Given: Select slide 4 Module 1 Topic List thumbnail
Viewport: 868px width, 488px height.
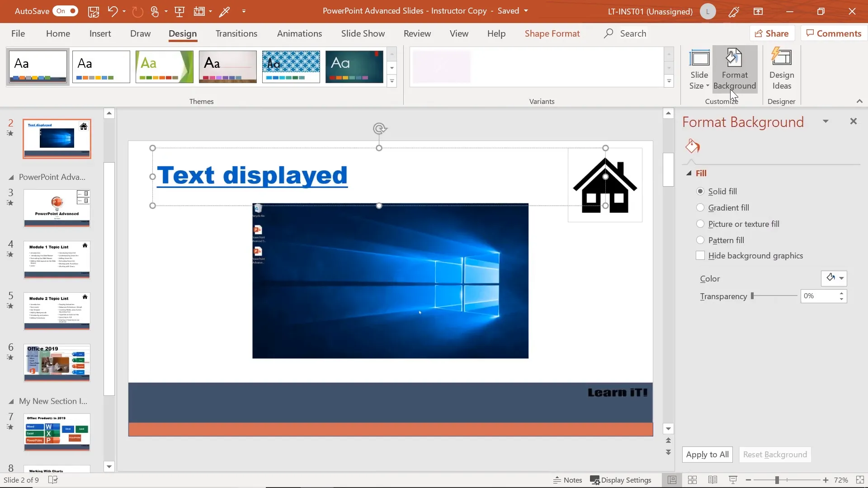Looking at the screenshot, I should (57, 260).
